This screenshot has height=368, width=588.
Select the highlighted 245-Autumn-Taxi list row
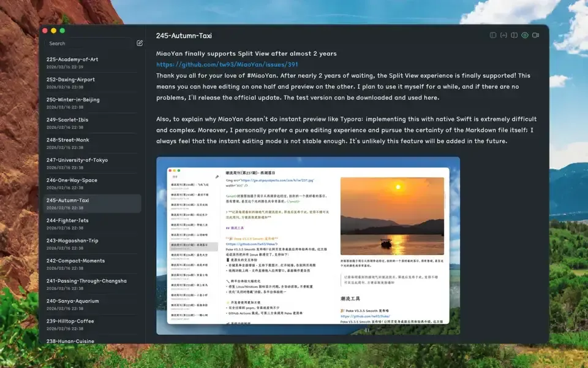92,204
